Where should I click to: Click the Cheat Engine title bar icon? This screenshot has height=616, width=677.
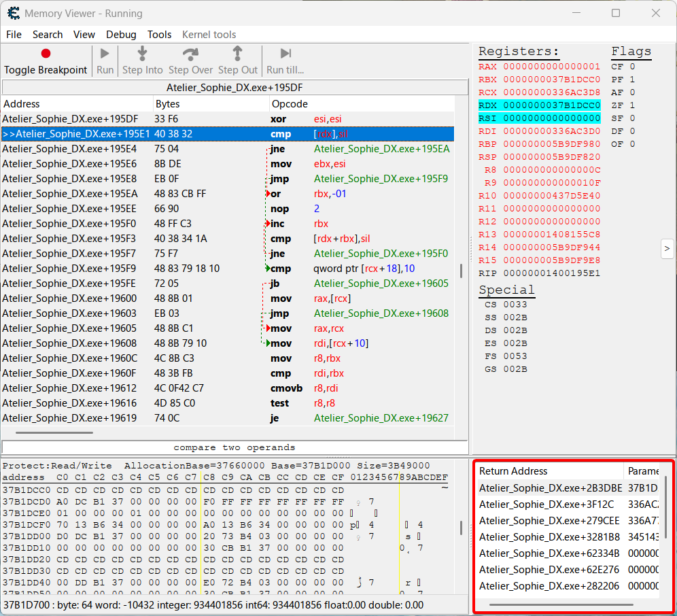point(13,13)
